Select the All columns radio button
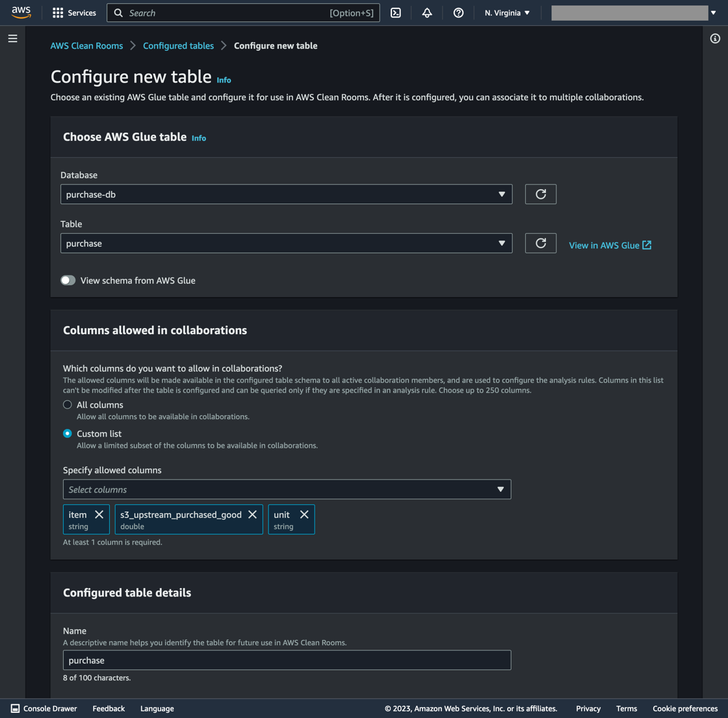This screenshot has width=728, height=718. 67,404
